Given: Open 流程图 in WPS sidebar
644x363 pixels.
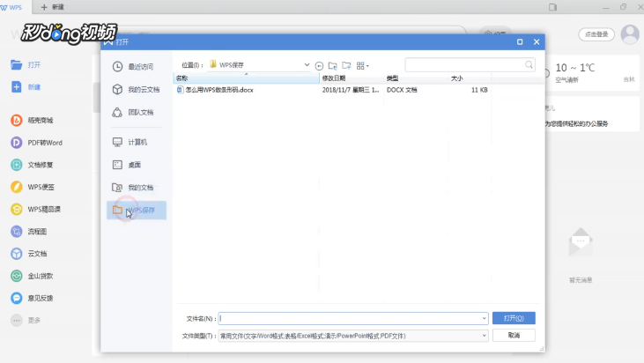Looking at the screenshot, I should point(29,232).
